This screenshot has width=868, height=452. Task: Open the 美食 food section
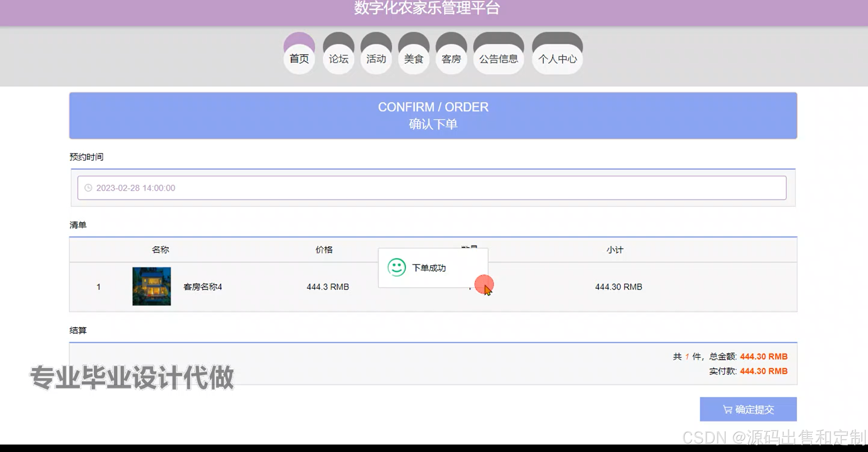tap(414, 59)
